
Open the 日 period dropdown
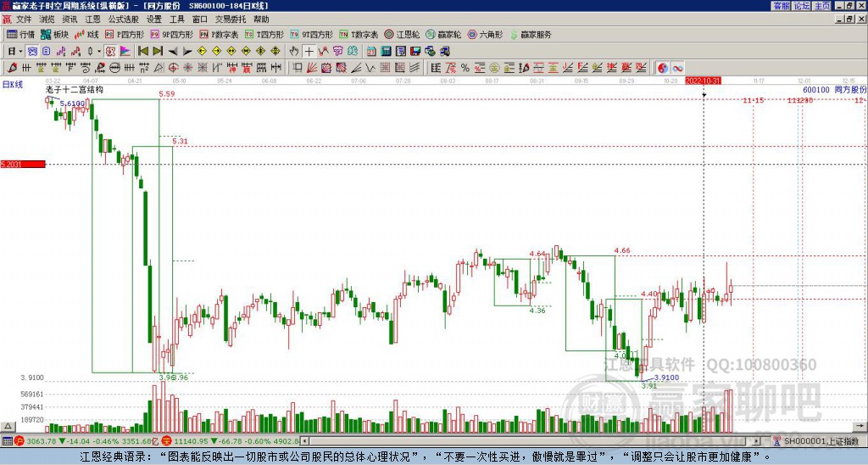click(x=14, y=51)
